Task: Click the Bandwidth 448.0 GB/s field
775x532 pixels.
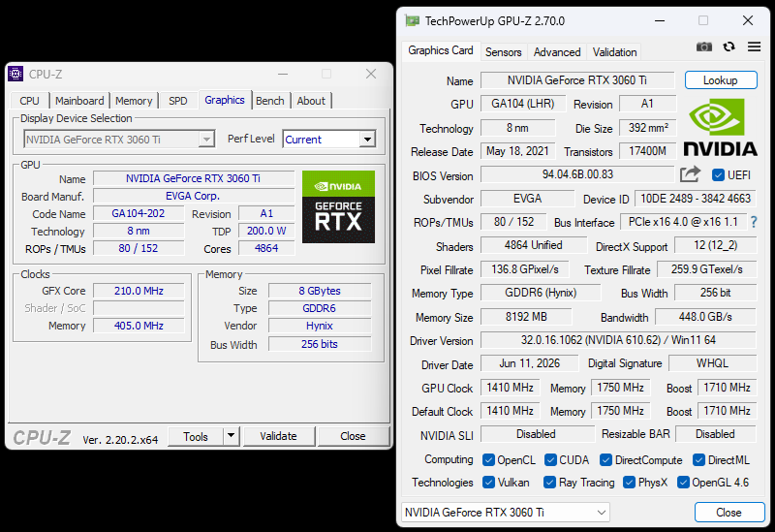Action: tap(706, 317)
